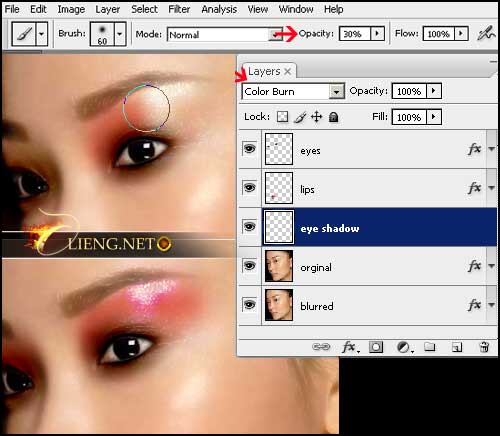500x436 pixels.
Task: Toggle visibility of eye shadow layer
Action: (x=249, y=227)
